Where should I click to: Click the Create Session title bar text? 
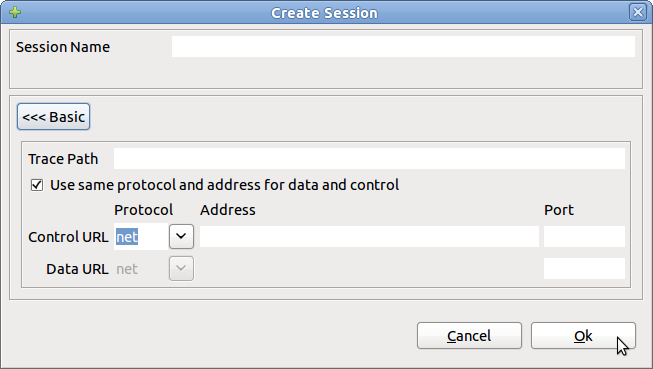324,13
